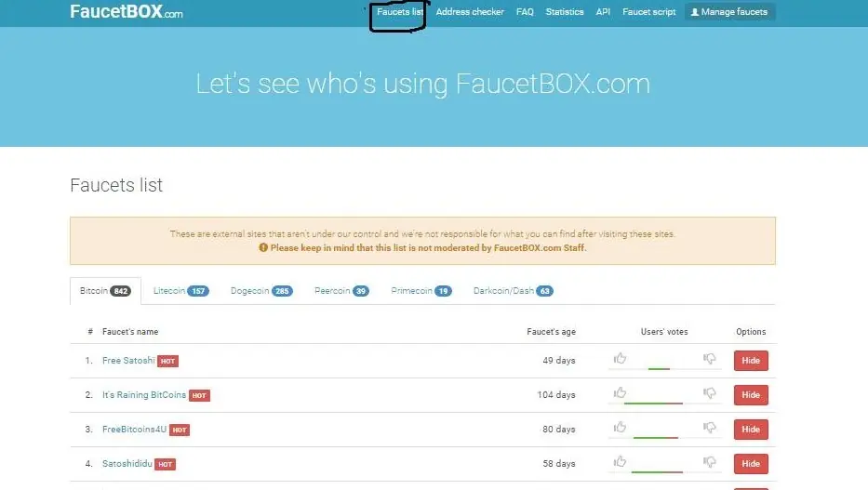Click the 157 count badge on Litecoin
The image size is (868, 490).
point(198,291)
